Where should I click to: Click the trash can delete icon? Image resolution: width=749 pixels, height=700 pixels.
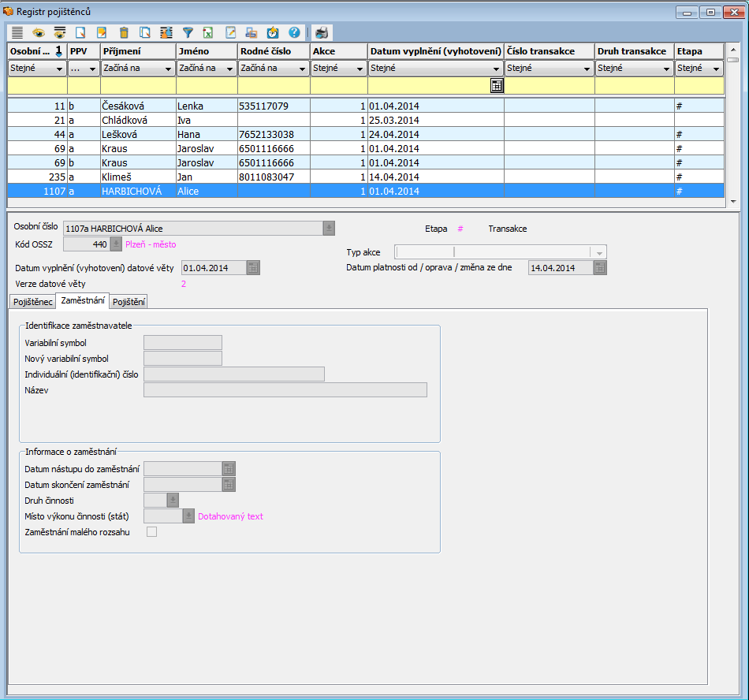click(124, 32)
